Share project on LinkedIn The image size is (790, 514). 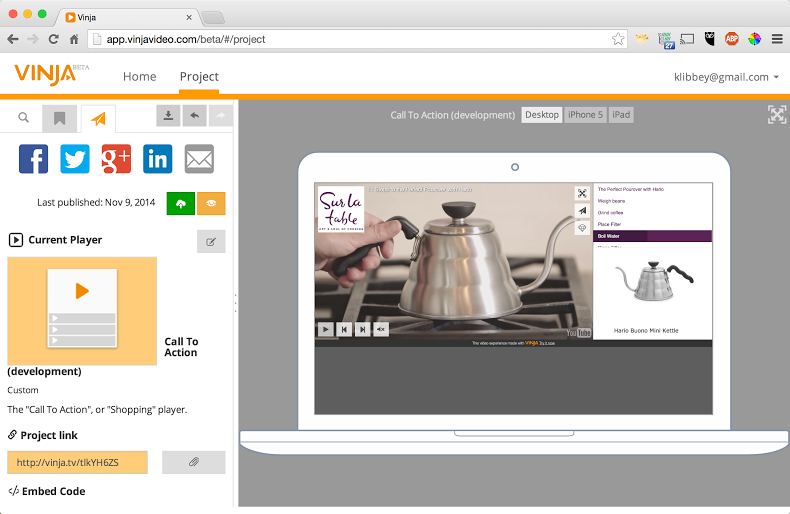coord(157,159)
